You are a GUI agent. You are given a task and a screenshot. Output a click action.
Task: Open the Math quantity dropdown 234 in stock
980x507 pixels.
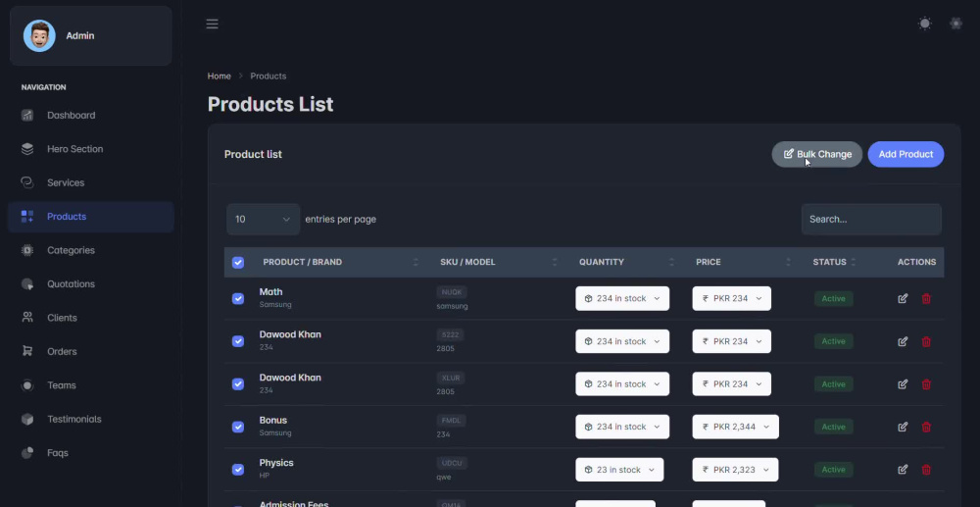click(622, 298)
